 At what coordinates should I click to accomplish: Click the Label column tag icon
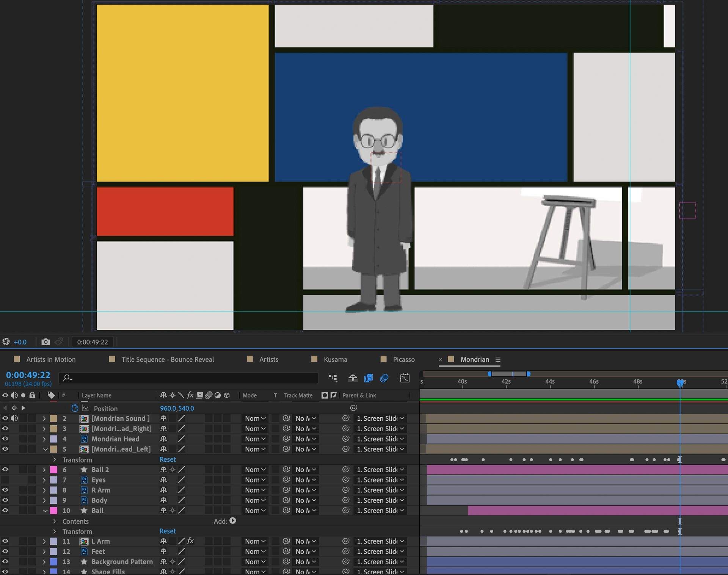[51, 395]
